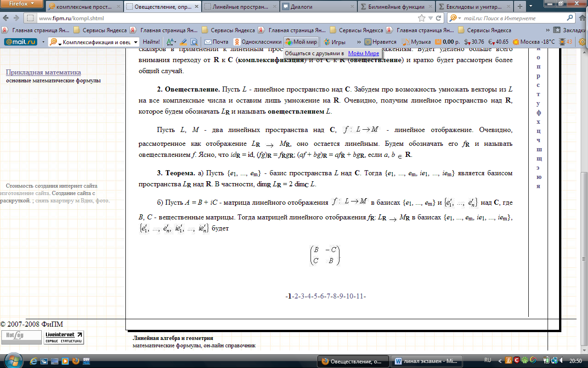The height and width of the screenshot is (368, 588).
Task: Launch Firefox from quick launch bar
Action: pyautogui.click(x=76, y=361)
